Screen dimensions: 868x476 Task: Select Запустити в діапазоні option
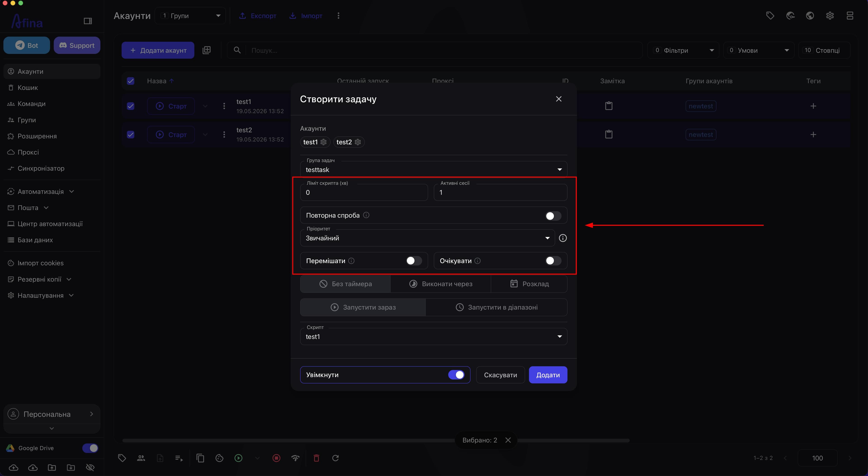click(x=496, y=307)
